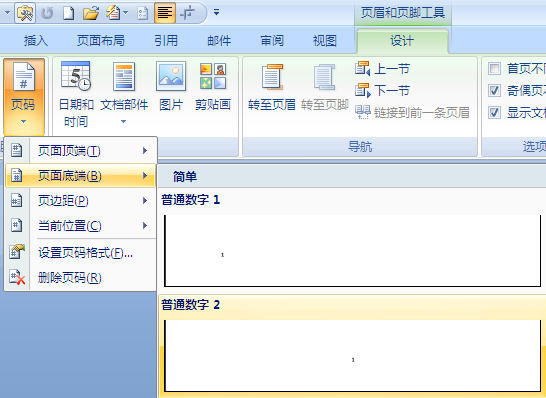This screenshot has width=546, height=398.
Task: Open 设置页码格式(F)... dialog
Action: point(81,252)
